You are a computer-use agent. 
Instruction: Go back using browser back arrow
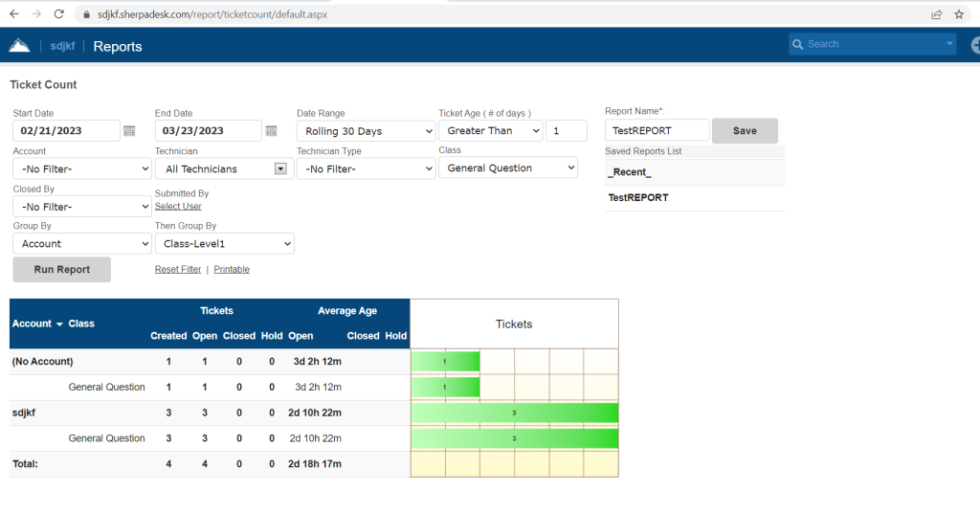click(x=13, y=13)
